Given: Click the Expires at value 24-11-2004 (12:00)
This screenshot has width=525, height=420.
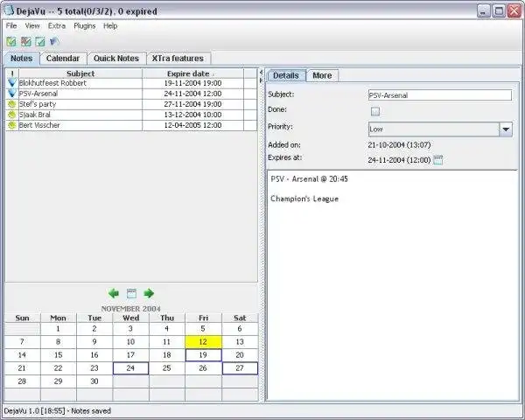Looking at the screenshot, I should click(399, 160).
